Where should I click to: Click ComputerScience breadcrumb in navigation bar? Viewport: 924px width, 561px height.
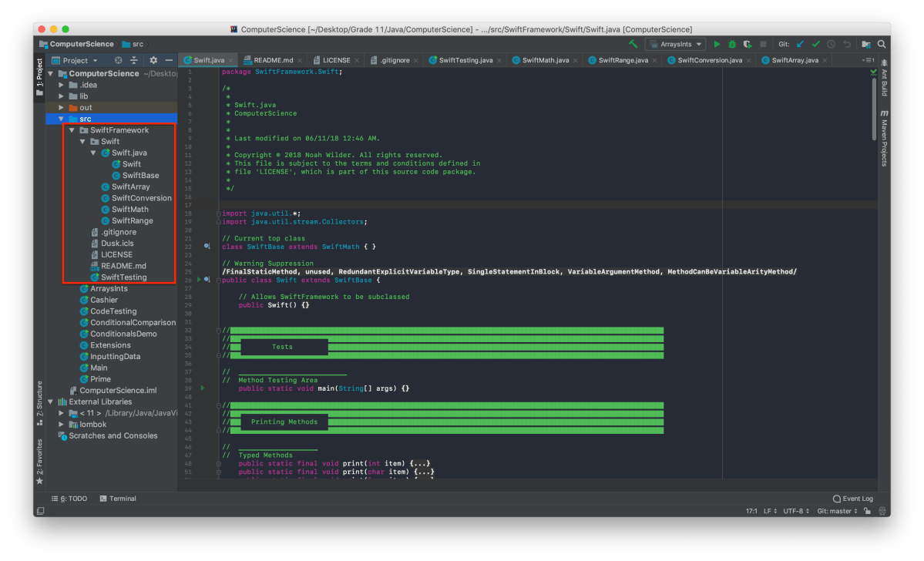tap(76, 44)
